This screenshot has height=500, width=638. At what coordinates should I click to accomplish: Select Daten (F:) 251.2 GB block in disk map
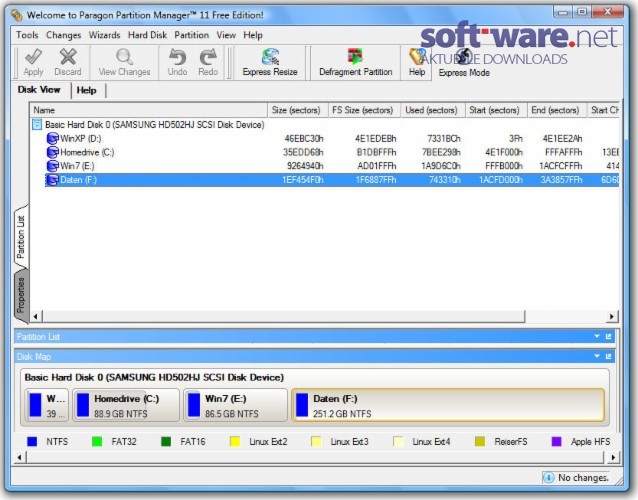pos(448,405)
